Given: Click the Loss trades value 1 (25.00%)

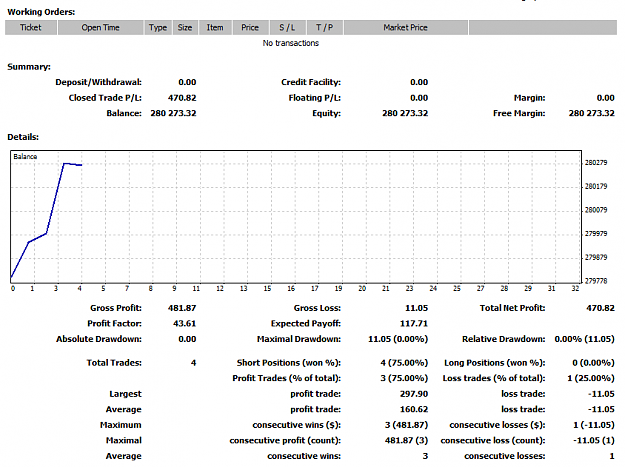Looking at the screenshot, I should point(591,378).
